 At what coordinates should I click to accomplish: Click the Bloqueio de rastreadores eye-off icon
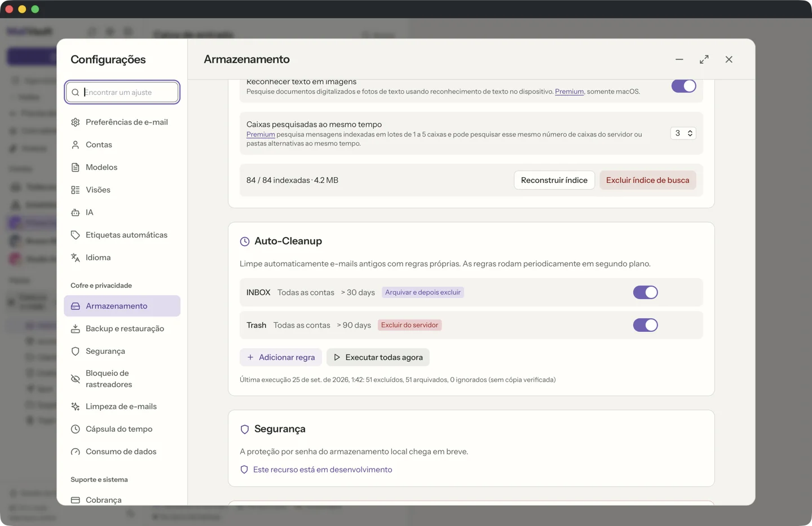click(76, 379)
